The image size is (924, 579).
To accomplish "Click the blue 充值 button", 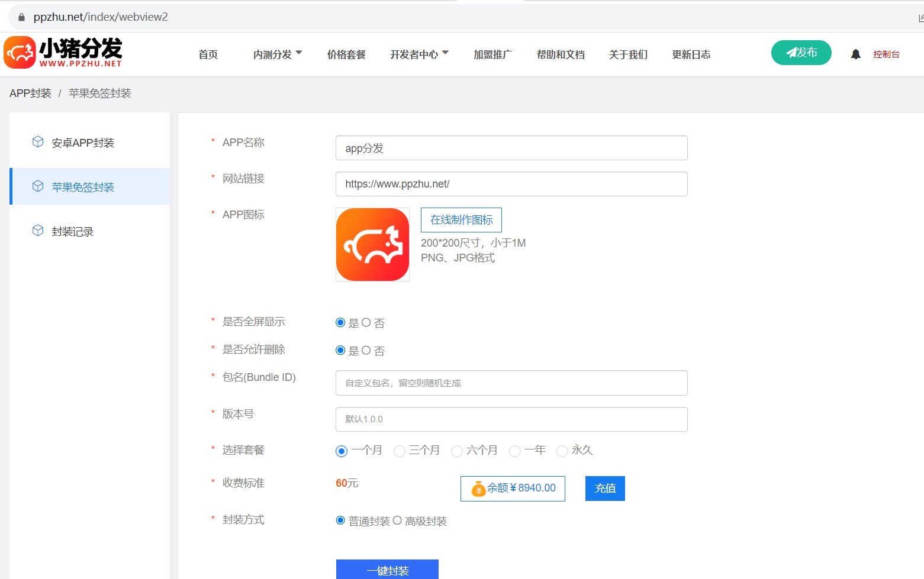I will tap(605, 489).
